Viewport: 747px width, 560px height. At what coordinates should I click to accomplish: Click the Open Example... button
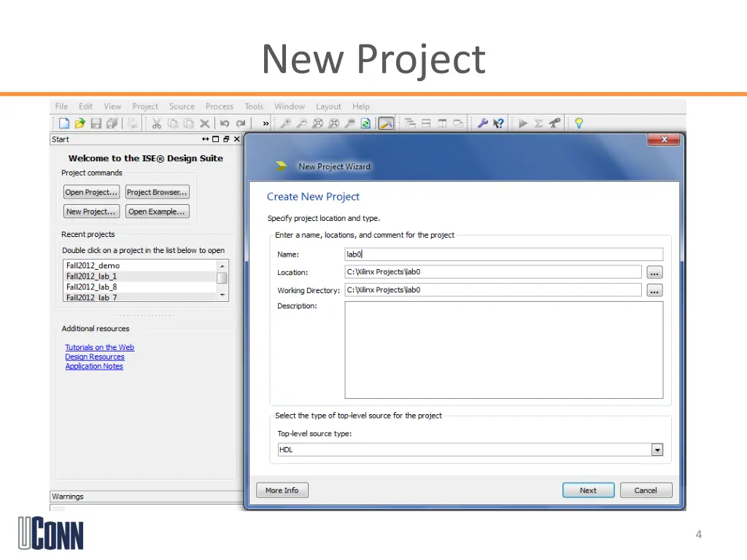pos(158,211)
